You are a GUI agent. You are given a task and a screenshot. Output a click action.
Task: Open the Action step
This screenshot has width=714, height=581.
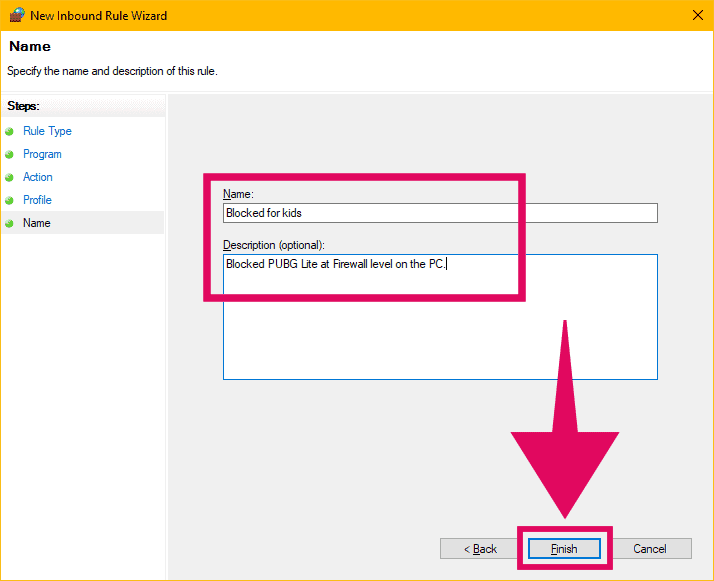point(38,177)
